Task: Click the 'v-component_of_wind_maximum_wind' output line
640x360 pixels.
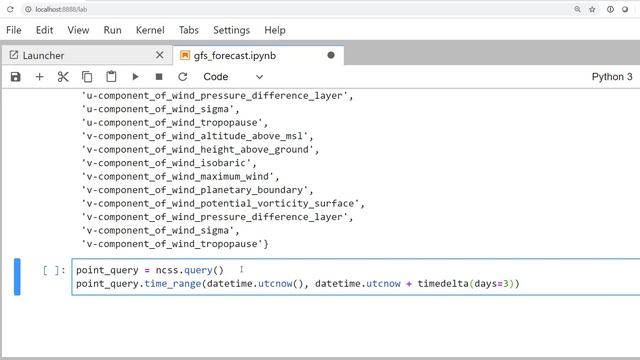Action: click(x=180, y=176)
